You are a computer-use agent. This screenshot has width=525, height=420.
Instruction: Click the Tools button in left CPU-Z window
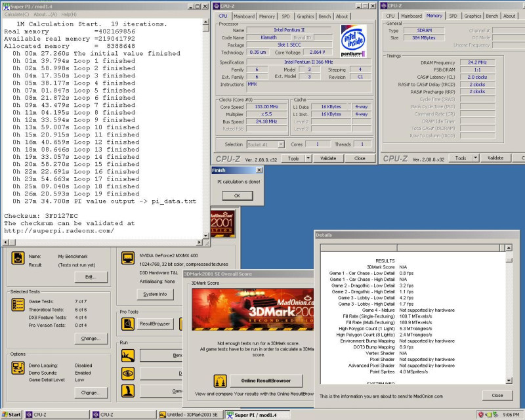pyautogui.click(x=293, y=158)
